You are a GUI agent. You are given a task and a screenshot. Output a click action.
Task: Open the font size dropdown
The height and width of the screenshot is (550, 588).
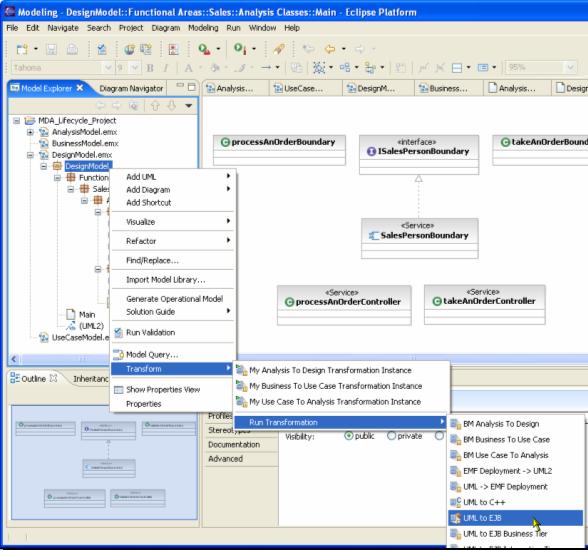[x=135, y=68]
